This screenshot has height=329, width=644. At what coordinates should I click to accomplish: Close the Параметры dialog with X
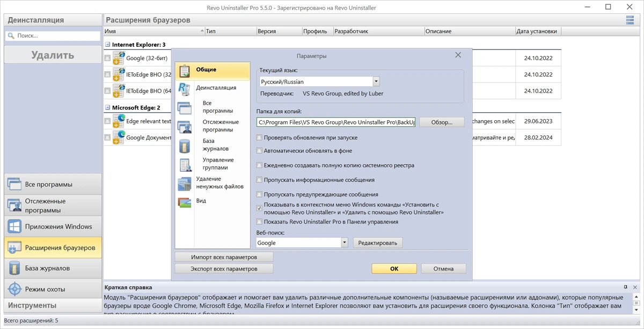click(458, 55)
